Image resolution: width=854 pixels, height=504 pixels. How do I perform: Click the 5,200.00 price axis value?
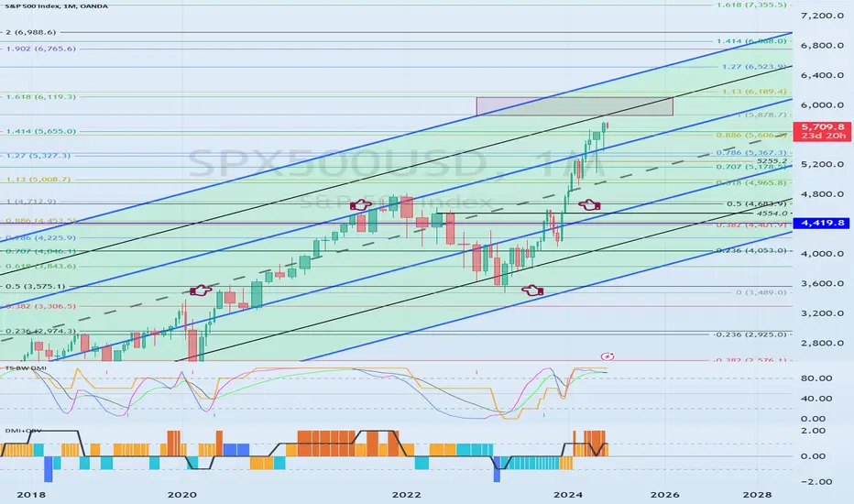(x=822, y=164)
